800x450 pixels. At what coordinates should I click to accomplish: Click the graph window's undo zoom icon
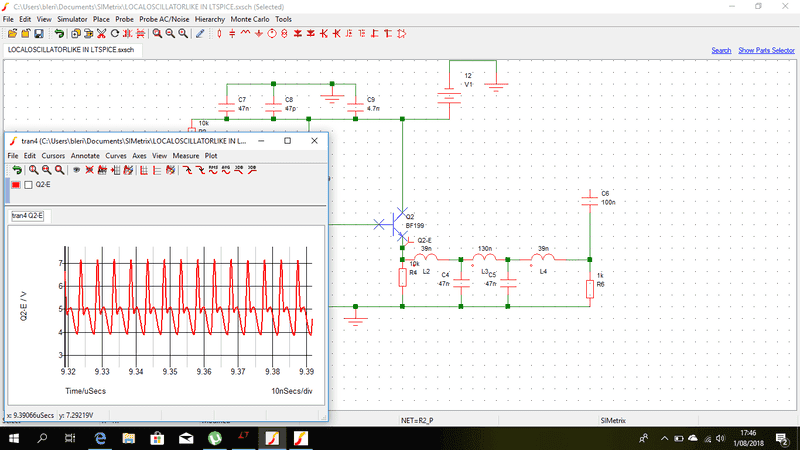coord(17,170)
